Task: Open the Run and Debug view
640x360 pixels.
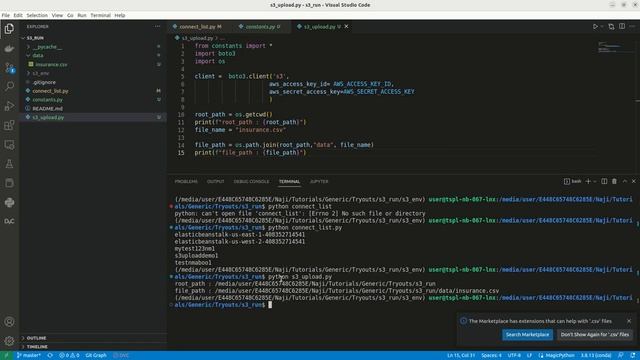Action: point(9,106)
